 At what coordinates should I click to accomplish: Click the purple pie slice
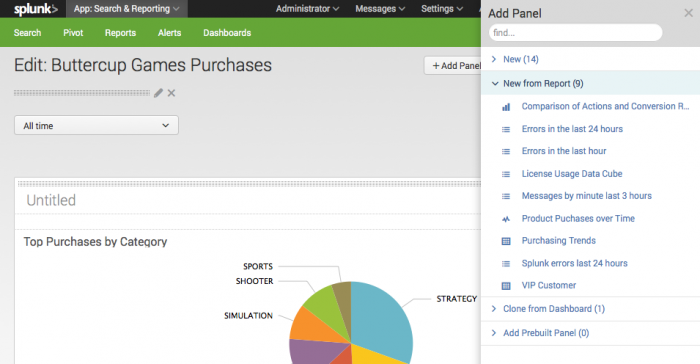point(312,351)
